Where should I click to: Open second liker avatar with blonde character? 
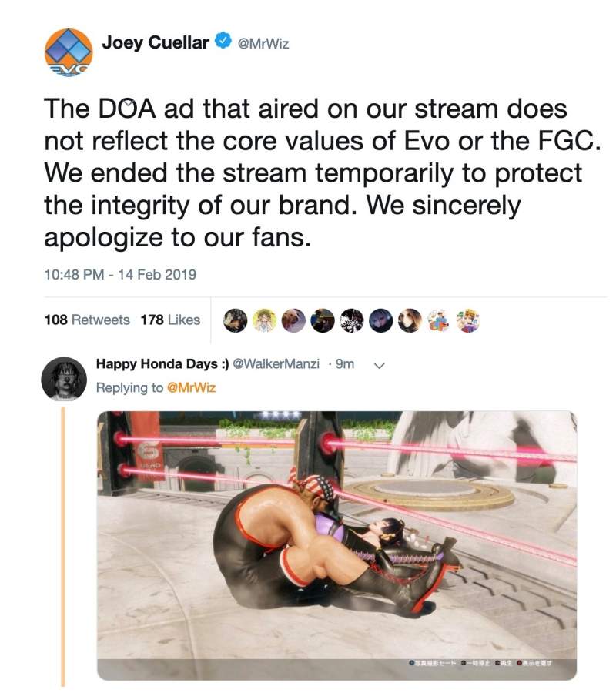click(x=264, y=320)
